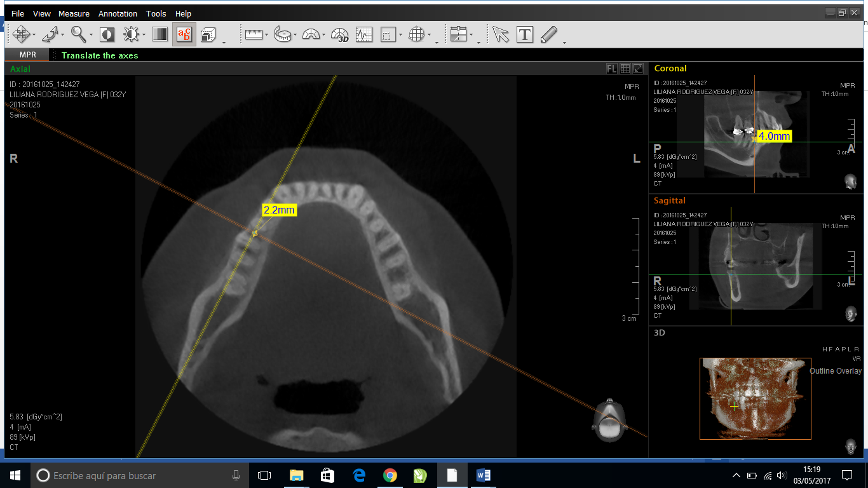
Task: Open Word from the Windows taskbar
Action: [482, 475]
